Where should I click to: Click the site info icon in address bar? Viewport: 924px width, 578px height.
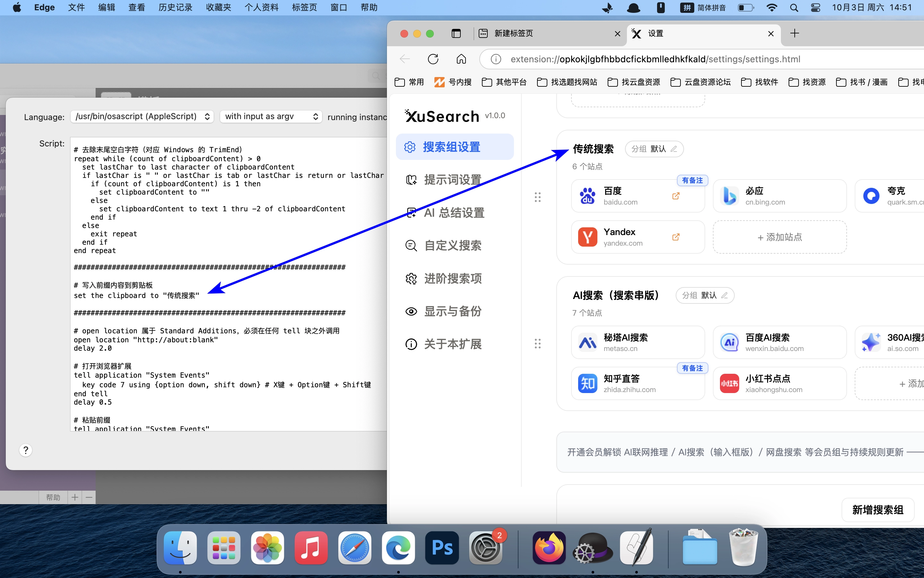point(496,59)
